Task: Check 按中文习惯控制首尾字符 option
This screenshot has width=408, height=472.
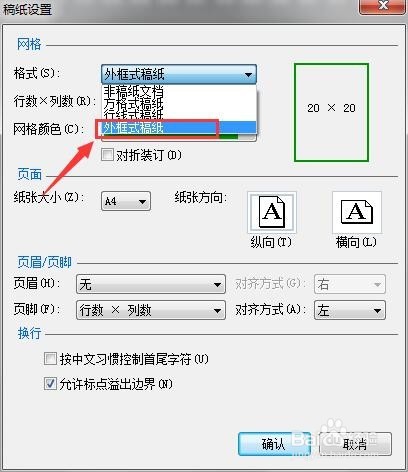Action: [50, 359]
